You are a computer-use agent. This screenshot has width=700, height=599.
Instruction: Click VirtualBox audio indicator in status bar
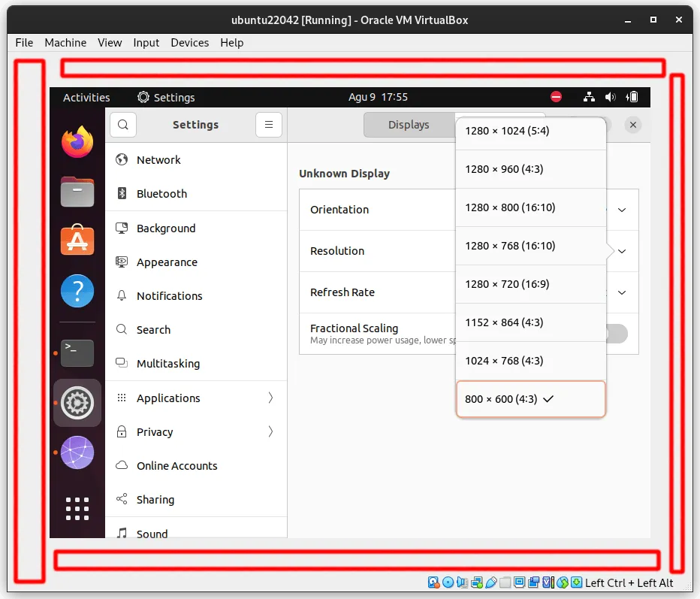pos(463,582)
